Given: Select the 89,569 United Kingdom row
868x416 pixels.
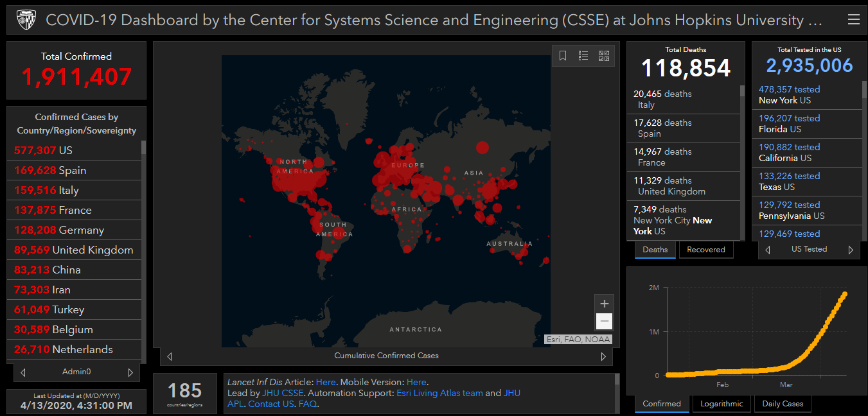Looking at the screenshot, I should point(74,250).
